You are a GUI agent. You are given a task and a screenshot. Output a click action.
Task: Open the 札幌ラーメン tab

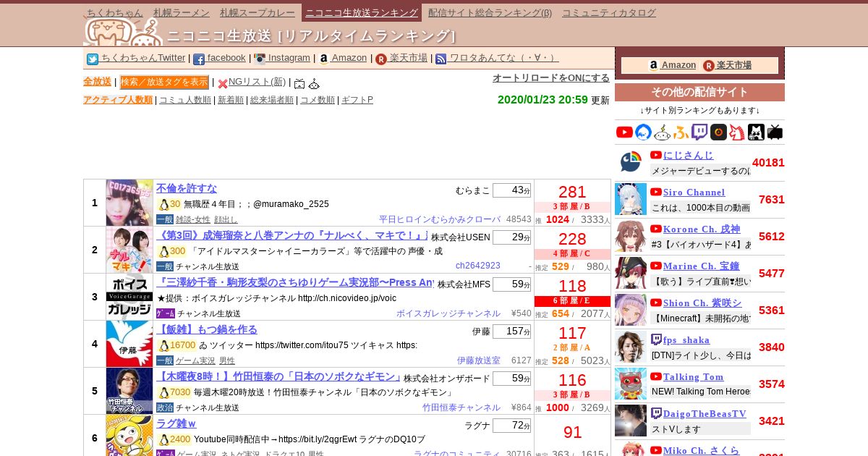[182, 12]
